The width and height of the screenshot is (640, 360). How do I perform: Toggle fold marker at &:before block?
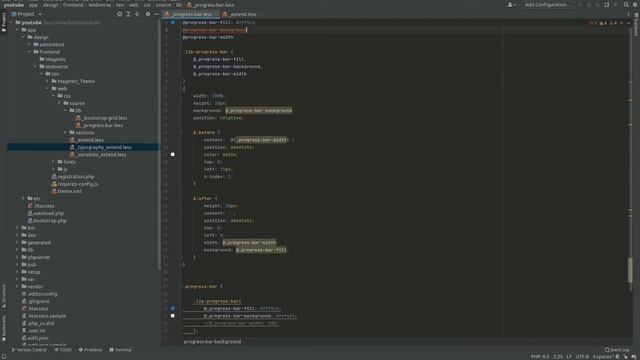(x=180, y=133)
